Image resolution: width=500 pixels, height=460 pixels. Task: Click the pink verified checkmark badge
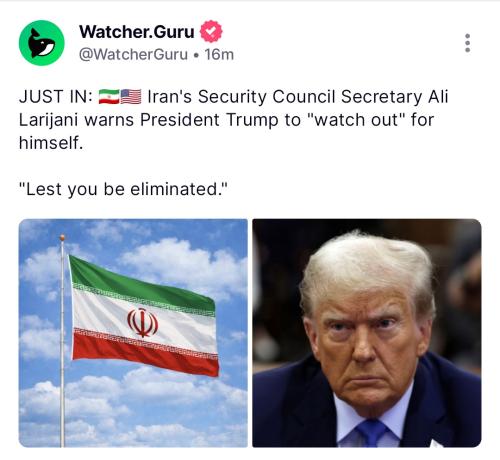(x=211, y=31)
